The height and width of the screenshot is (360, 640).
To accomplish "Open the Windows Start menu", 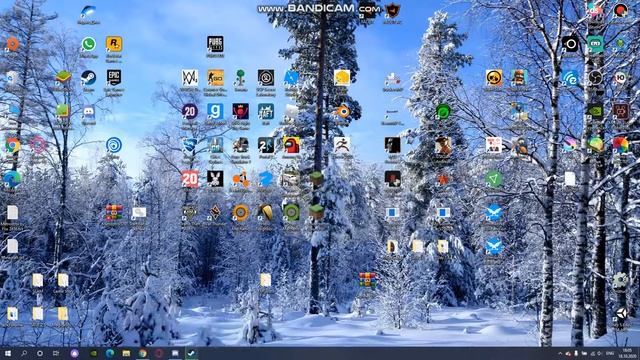I will (8, 353).
